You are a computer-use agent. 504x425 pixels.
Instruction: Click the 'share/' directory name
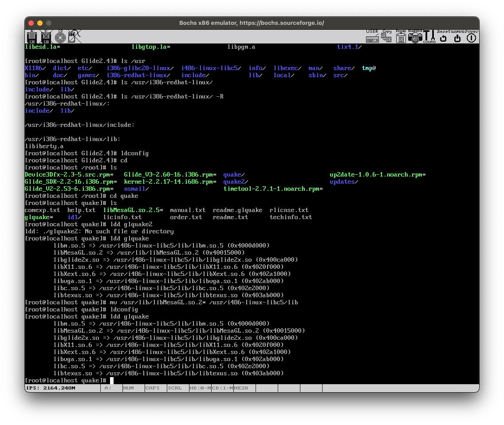pos(344,68)
